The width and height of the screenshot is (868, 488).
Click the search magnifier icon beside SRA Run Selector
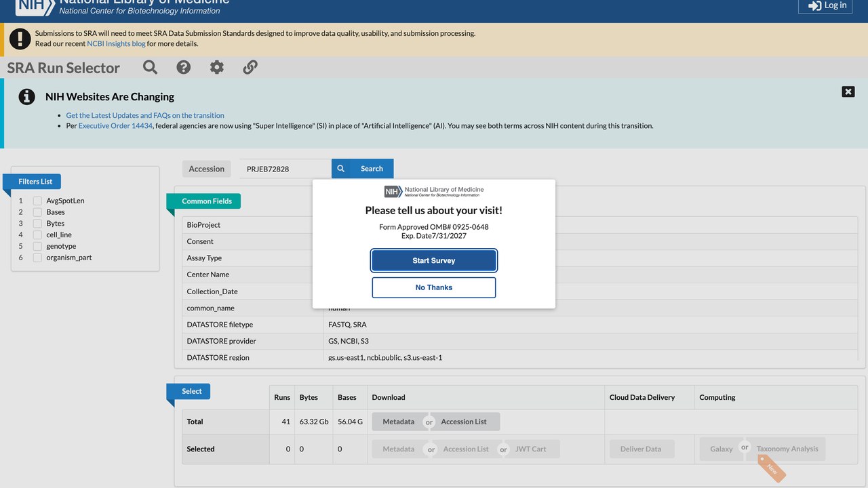(150, 67)
